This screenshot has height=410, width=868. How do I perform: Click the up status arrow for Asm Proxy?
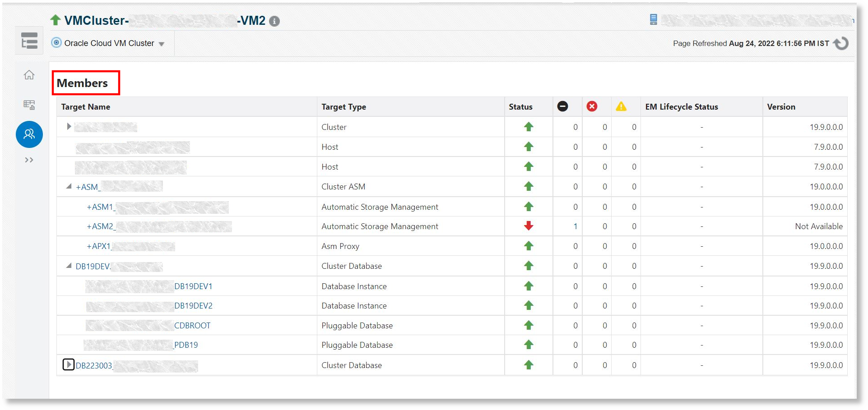point(529,246)
